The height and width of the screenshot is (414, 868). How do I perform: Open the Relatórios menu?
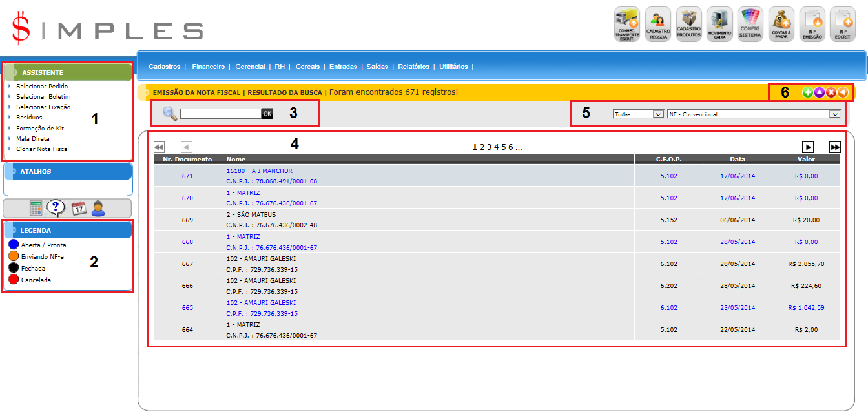click(x=413, y=67)
